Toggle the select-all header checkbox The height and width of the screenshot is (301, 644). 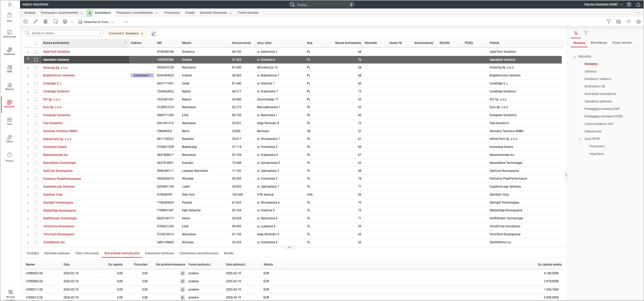tap(37, 43)
